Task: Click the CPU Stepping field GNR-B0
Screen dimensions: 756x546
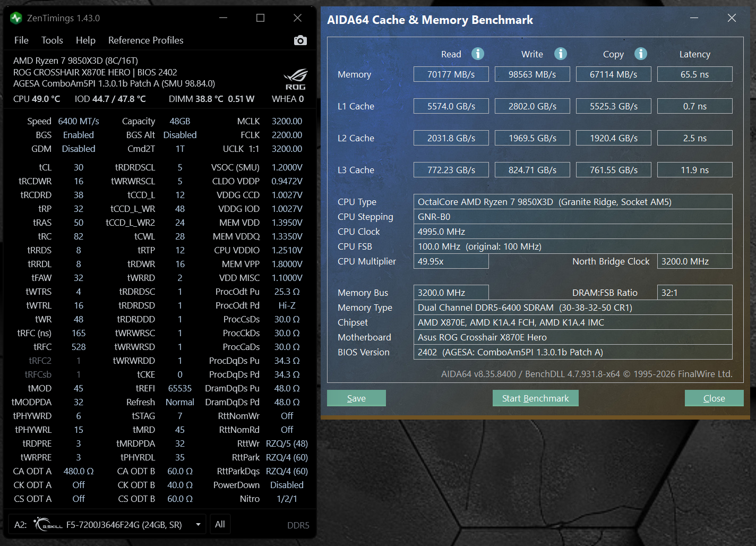Action: click(x=573, y=217)
